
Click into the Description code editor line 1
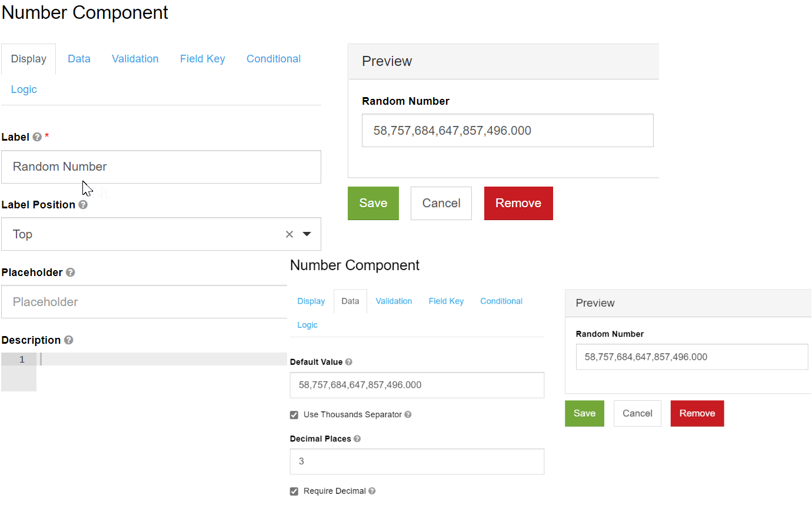point(163,359)
